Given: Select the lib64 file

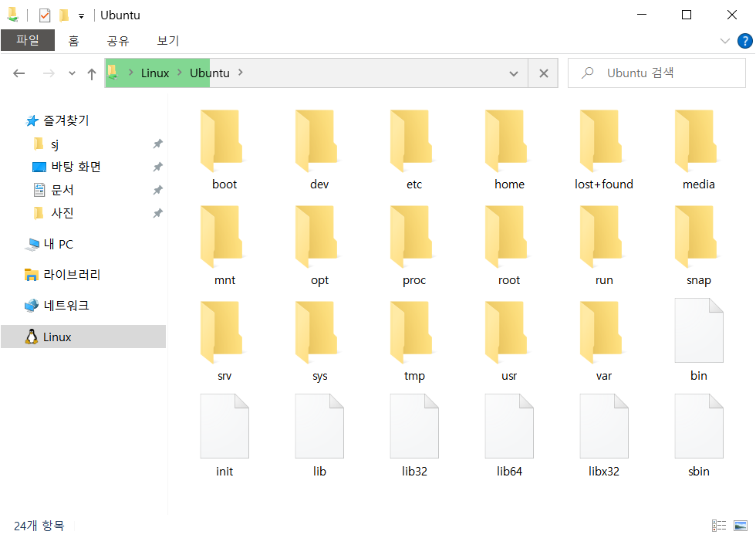Looking at the screenshot, I should point(509,435).
